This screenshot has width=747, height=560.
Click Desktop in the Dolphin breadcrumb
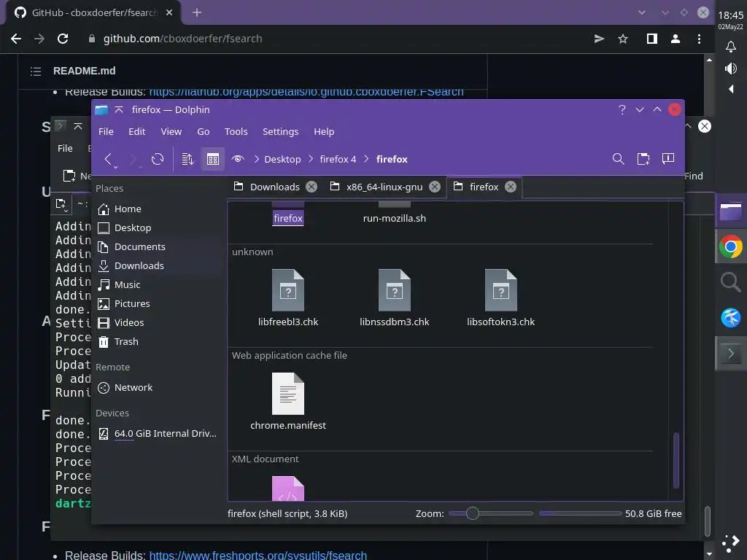click(282, 159)
